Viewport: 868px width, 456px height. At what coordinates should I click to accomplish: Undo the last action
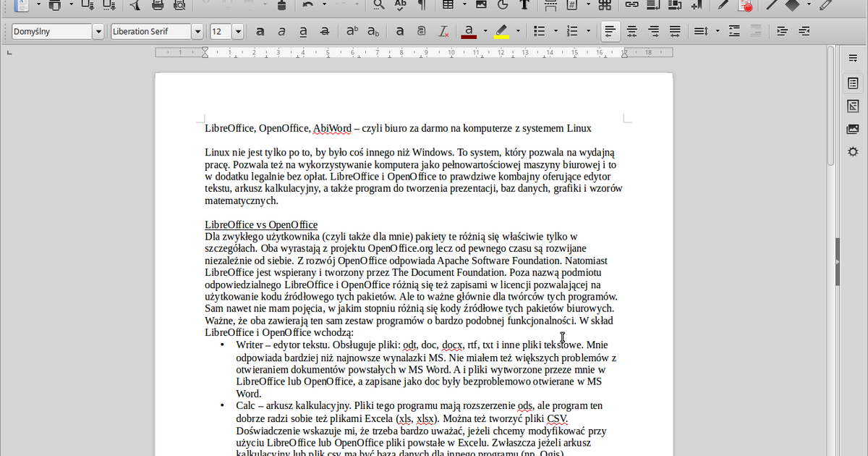coord(308,5)
